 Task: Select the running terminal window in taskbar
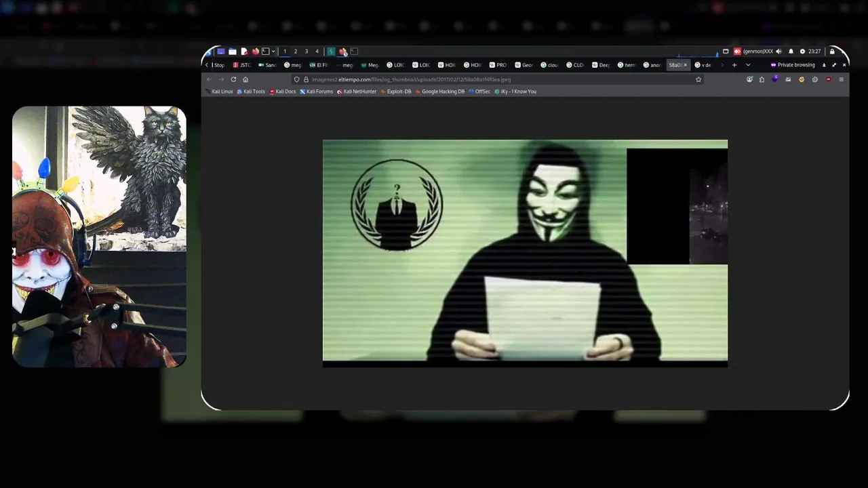[x=354, y=52]
